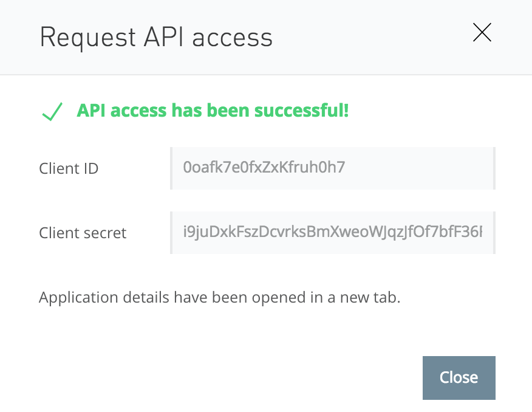This screenshot has width=532, height=412.
Task: Click into the Client secret field
Action: click(x=332, y=232)
